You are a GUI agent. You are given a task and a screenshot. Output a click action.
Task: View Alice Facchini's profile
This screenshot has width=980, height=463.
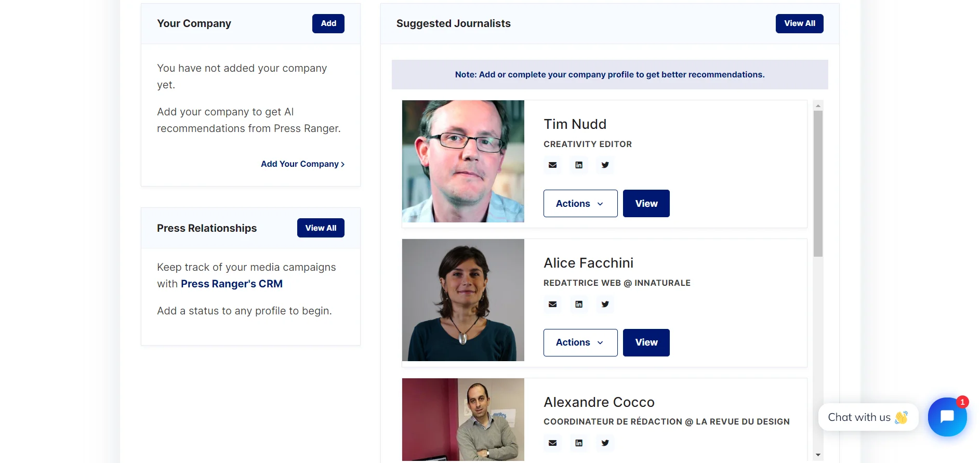pos(646,342)
